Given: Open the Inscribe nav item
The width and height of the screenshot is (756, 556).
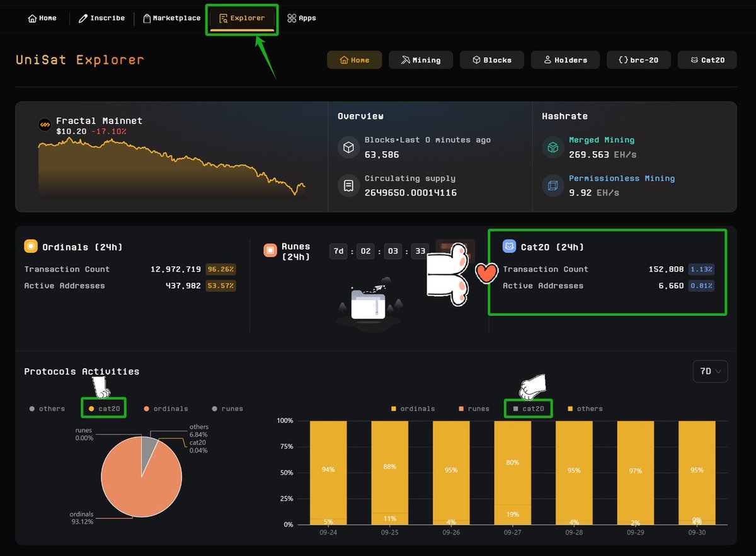Looking at the screenshot, I should pos(101,18).
